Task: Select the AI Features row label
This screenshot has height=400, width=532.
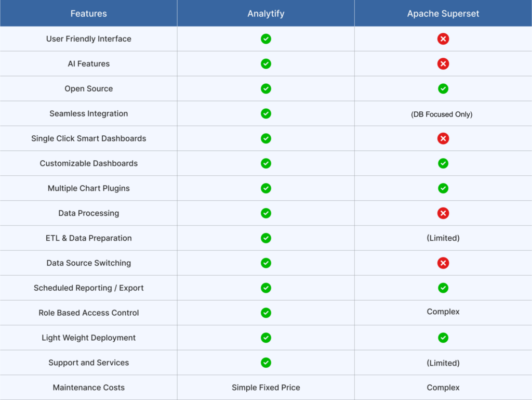Action: pos(88,63)
